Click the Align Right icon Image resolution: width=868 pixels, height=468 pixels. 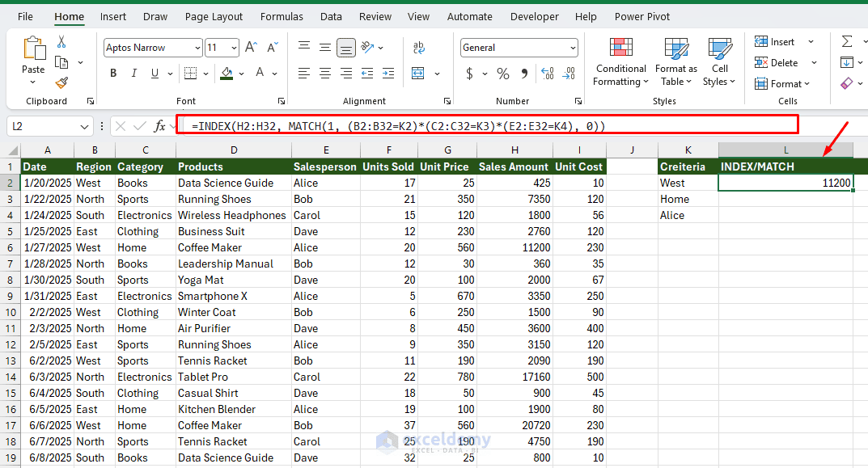click(346, 73)
